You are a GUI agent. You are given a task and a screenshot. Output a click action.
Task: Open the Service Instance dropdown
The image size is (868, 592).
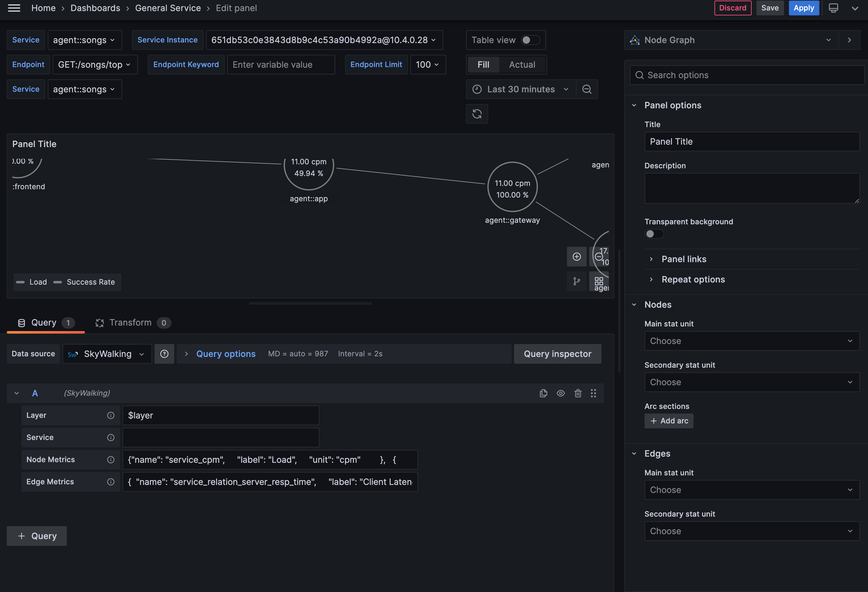click(x=324, y=40)
